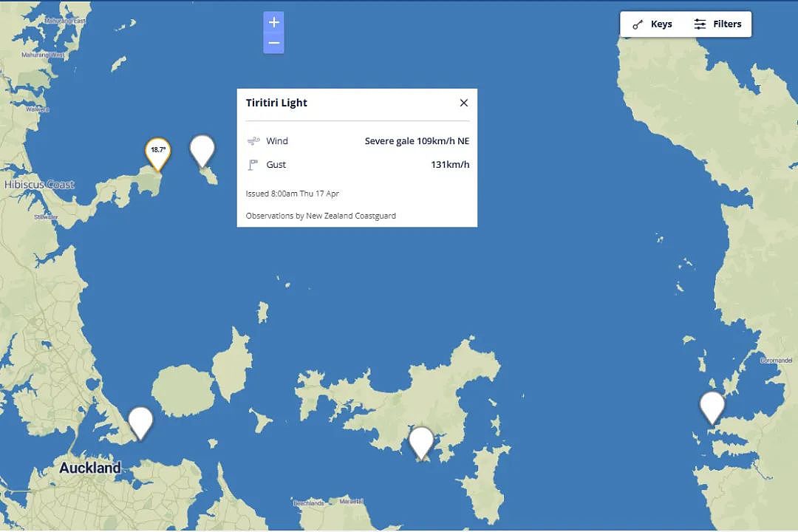This screenshot has height=532, width=798.
Task: Click the Maraetai map label
Action: pos(351,502)
